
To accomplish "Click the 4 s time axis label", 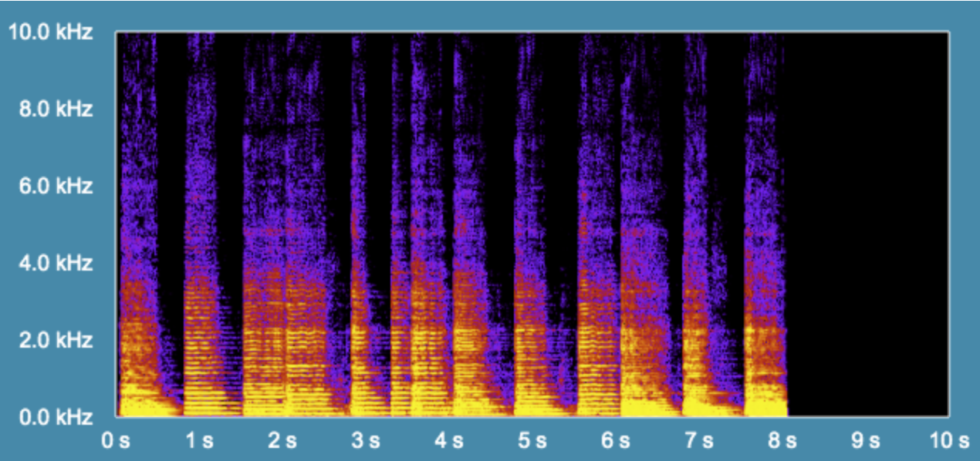I will [x=449, y=441].
